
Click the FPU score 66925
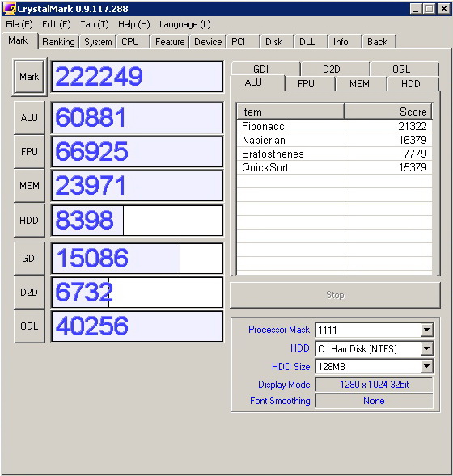(138, 152)
